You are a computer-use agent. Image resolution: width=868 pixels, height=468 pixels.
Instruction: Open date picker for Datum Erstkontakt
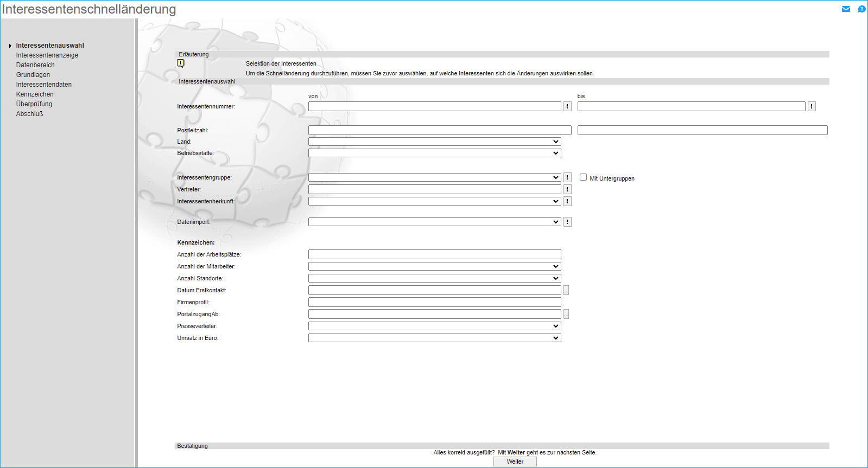point(566,290)
